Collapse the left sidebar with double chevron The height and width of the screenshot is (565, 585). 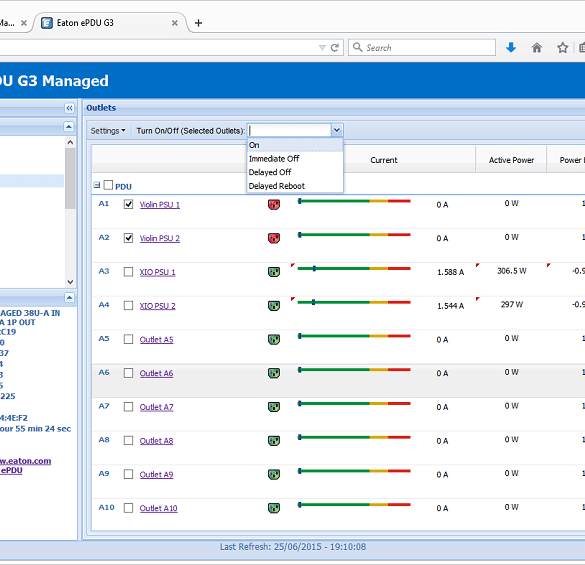tap(69, 108)
